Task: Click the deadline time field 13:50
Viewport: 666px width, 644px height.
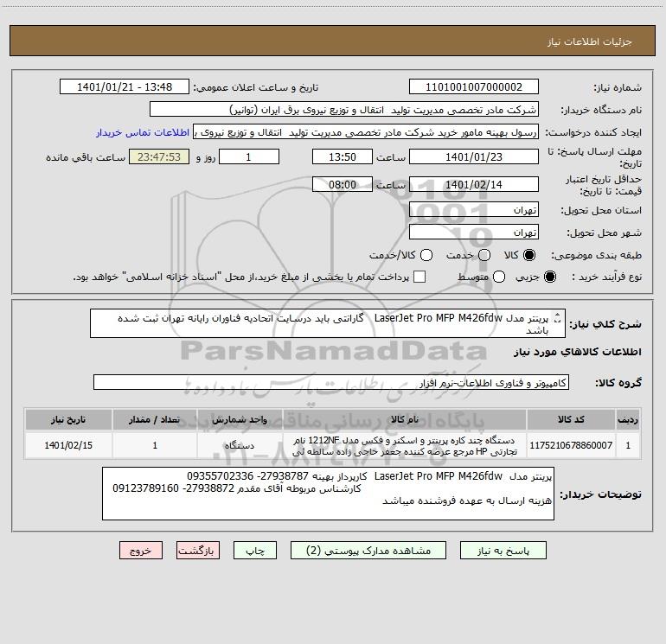Action: click(343, 157)
